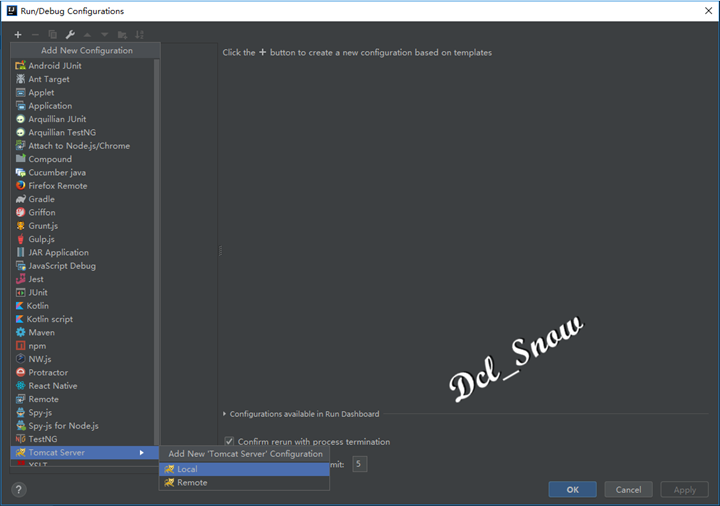Expand Configurations available in Run Dashboard
The height and width of the screenshot is (506, 720).
(225, 414)
